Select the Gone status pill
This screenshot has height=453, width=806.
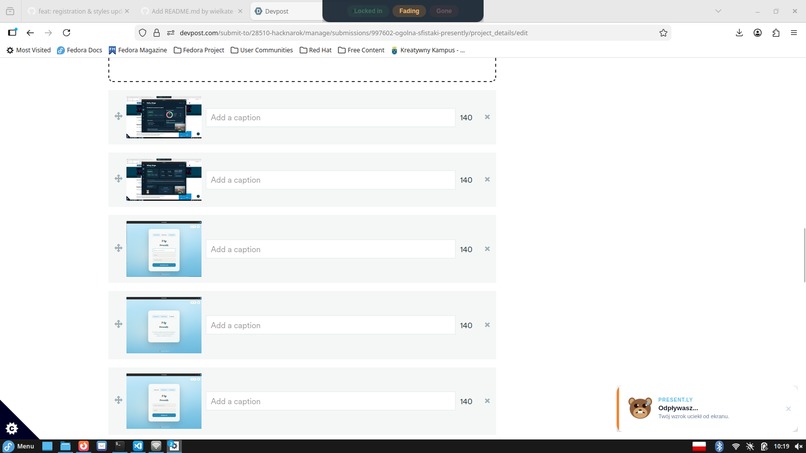444,11
